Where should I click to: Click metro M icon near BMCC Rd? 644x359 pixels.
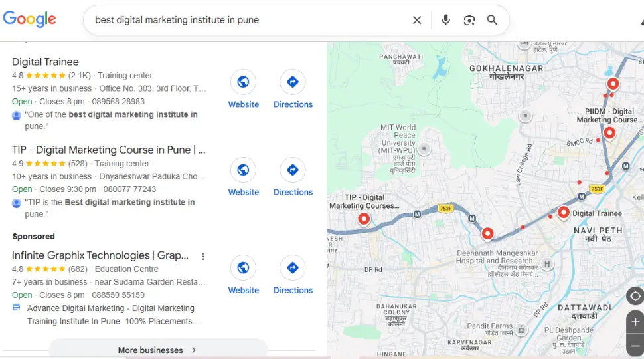point(625,166)
